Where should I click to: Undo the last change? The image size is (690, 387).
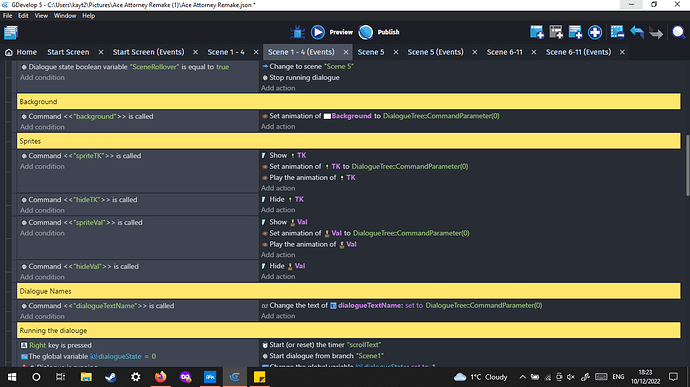[637, 32]
